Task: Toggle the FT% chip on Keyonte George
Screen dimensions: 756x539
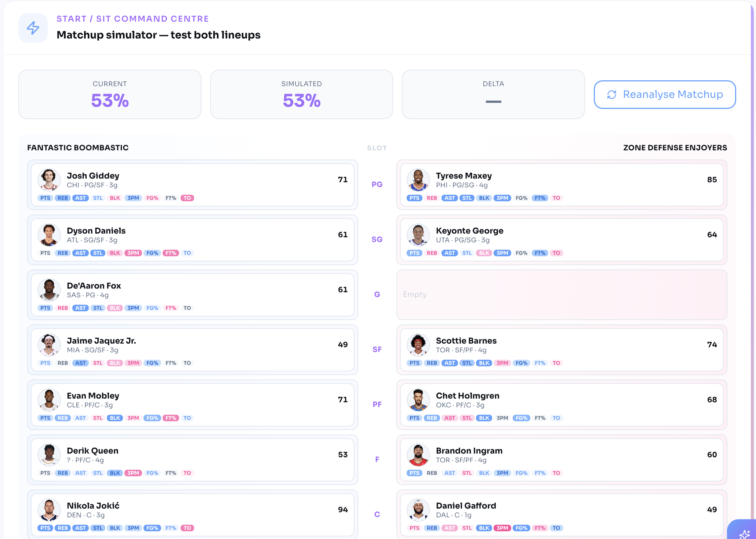Action: click(540, 253)
